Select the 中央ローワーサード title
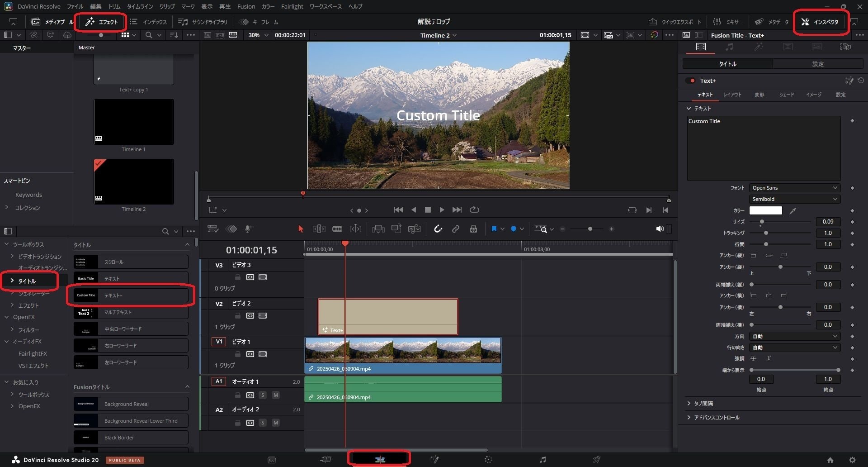 (x=131, y=329)
